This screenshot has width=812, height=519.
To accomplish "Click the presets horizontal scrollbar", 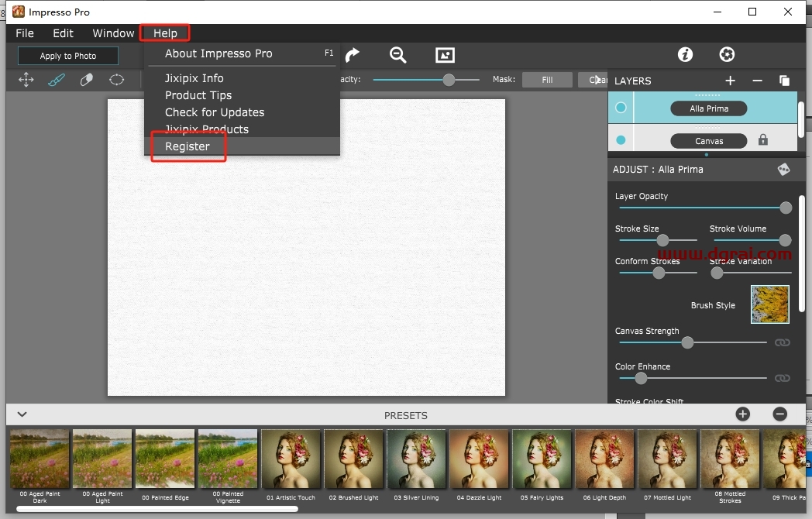I will 157,509.
